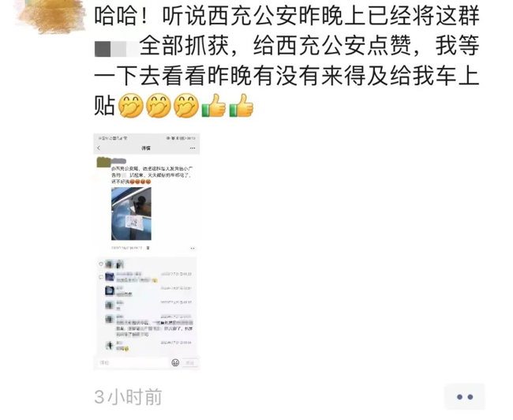Tap heart likes icon in embedded screenshot

[x=101, y=264]
